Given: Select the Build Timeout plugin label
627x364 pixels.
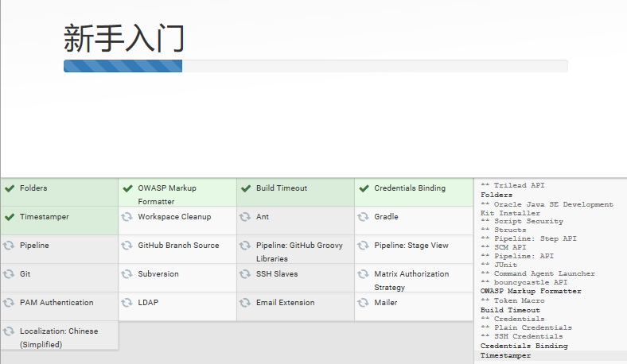Looking at the screenshot, I should click(x=282, y=188).
